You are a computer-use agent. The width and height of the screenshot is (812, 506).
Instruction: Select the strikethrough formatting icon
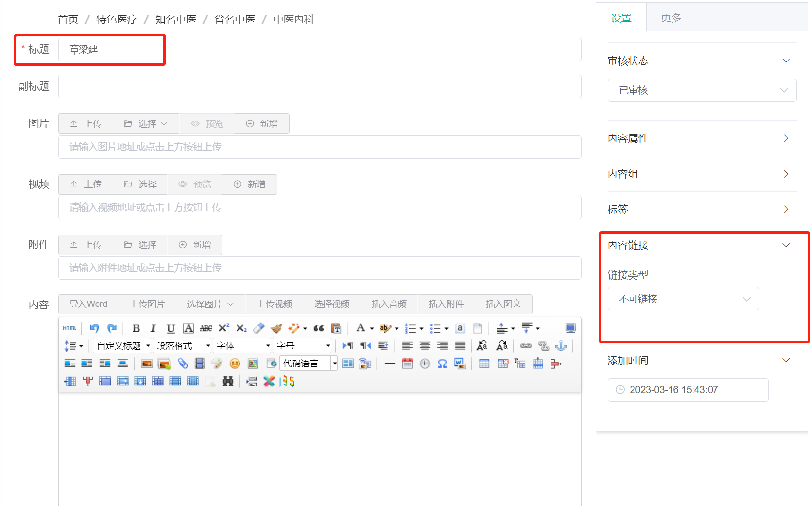click(x=205, y=328)
